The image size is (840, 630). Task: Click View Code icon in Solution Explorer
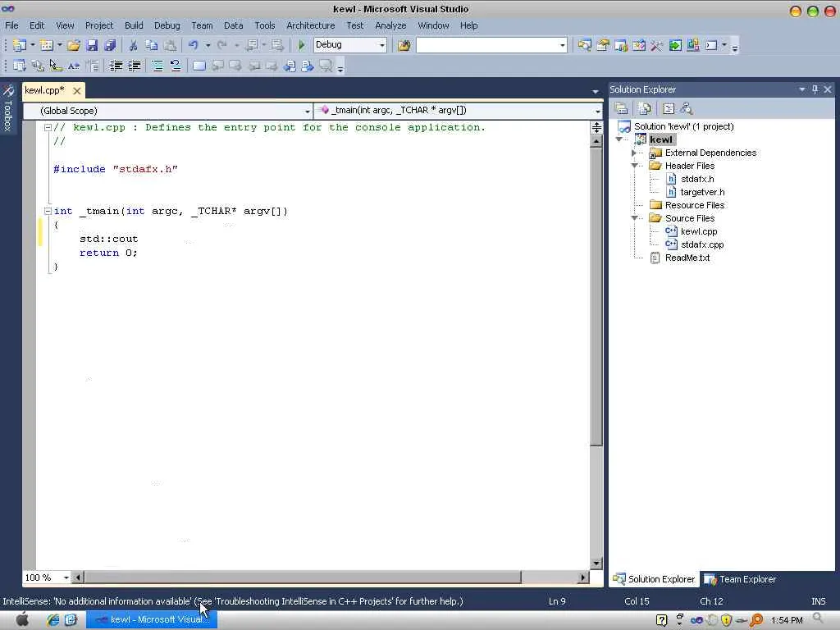(x=668, y=109)
